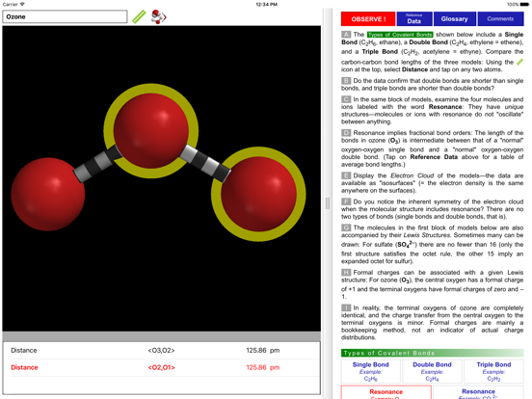The height and width of the screenshot is (399, 532).
Task: Tap the bond between left and central oxygen
Action: coord(97,164)
